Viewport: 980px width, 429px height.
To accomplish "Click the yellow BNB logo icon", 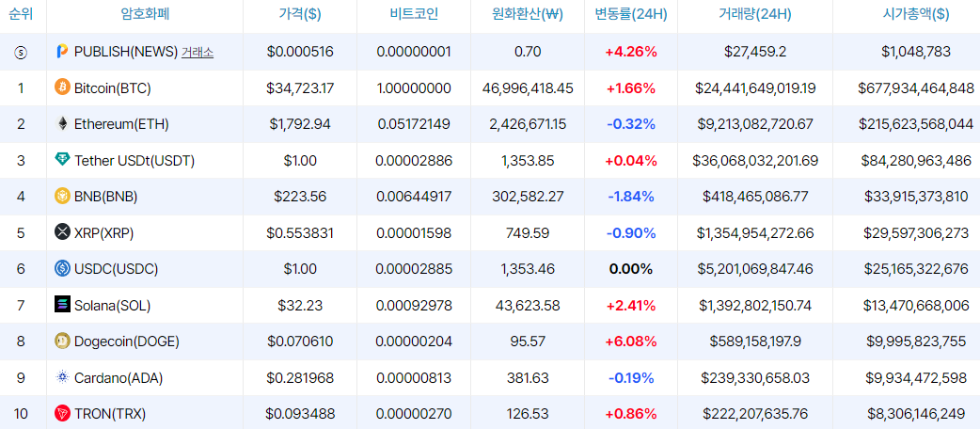I will tap(62, 196).
